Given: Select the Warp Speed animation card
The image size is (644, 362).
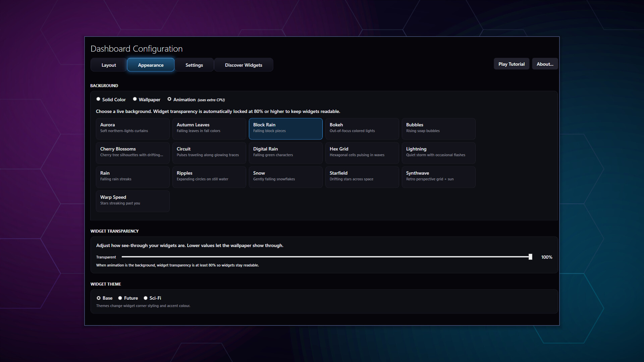Looking at the screenshot, I should [133, 201].
